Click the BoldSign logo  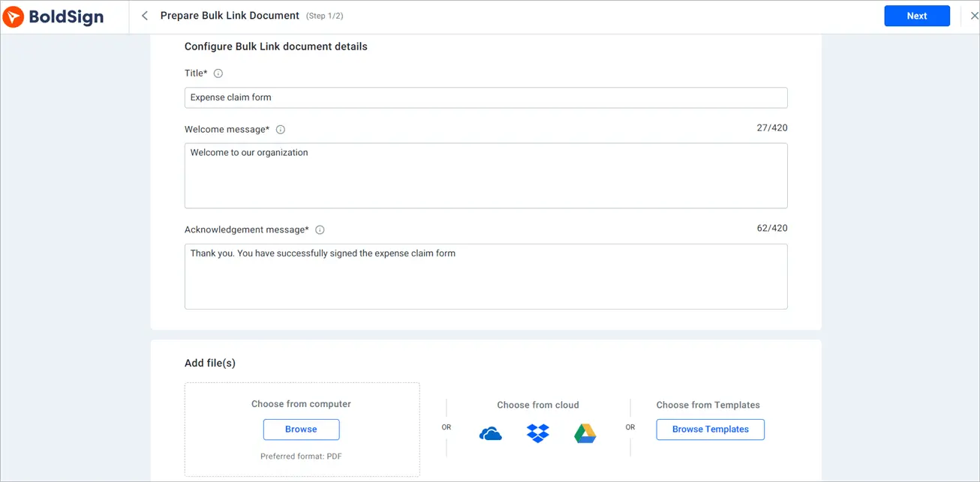click(x=53, y=16)
